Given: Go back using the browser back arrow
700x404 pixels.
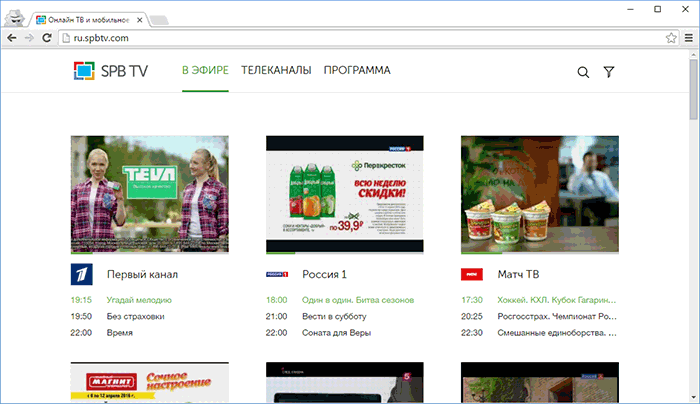Looking at the screenshot, I should (11, 37).
